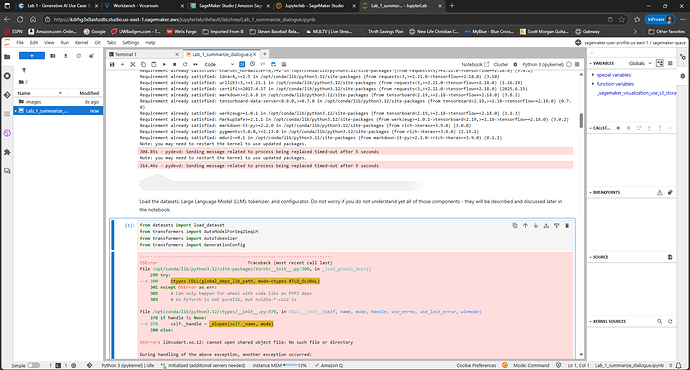690x370 pixels.
Task: Restart the kernel with the refresh icon
Action: click(185, 64)
